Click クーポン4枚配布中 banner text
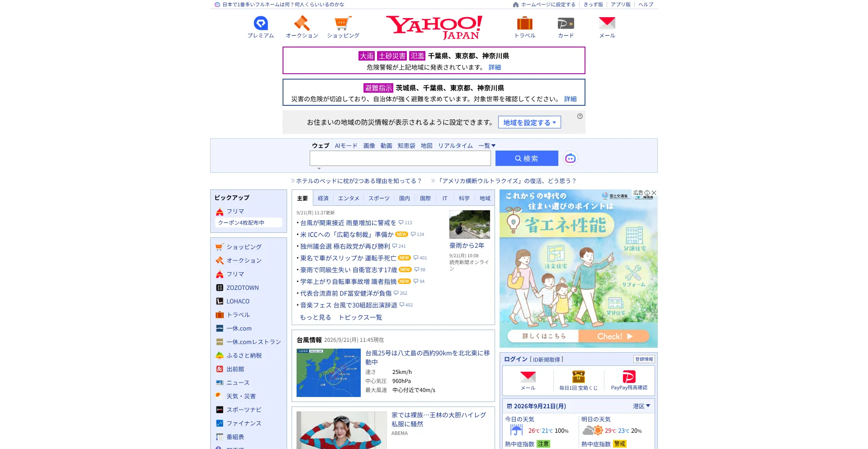This screenshot has height=449, width=868. click(241, 222)
